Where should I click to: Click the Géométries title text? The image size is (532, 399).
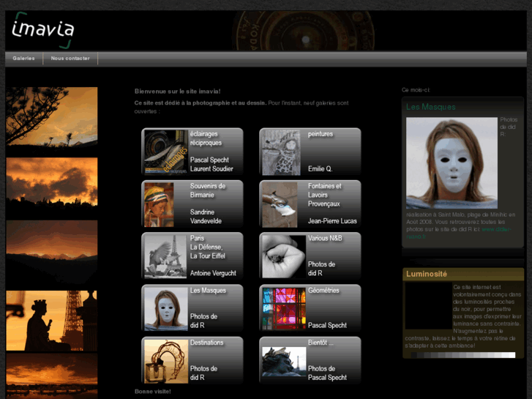coord(323,291)
